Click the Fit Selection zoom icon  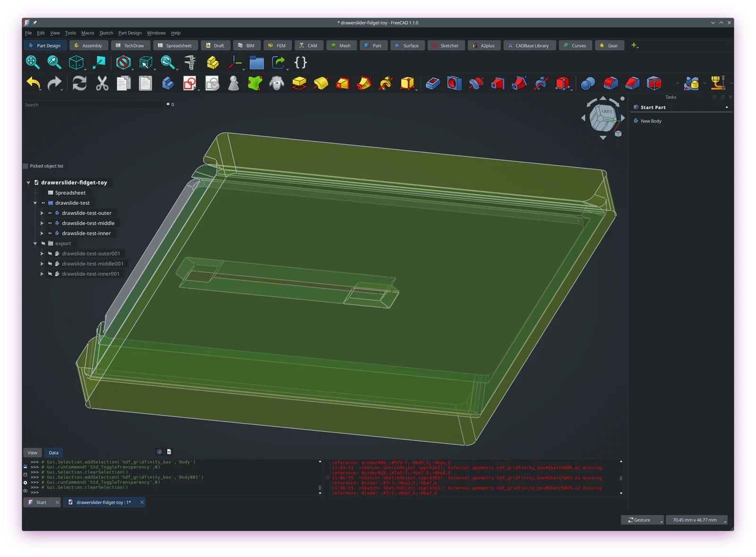pos(54,62)
